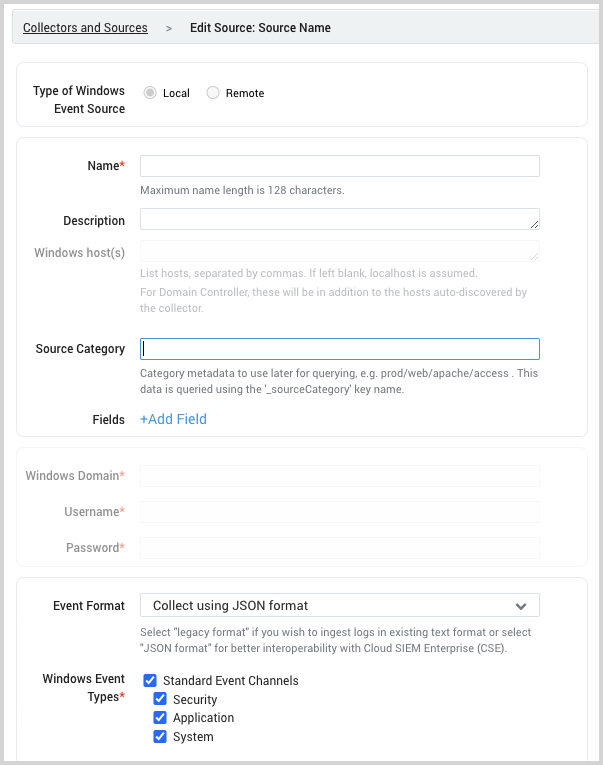Screen dimensions: 603x765
Task: Click the +Add Field link
Action: tap(173, 419)
